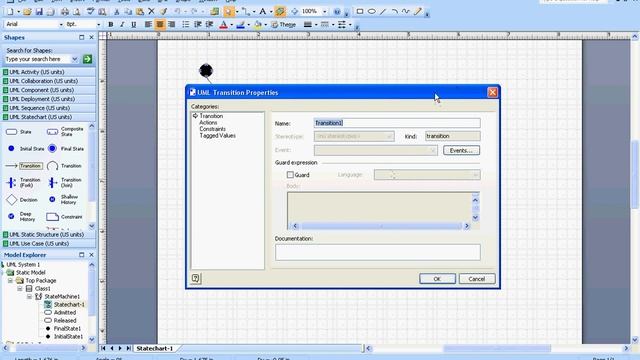Select the Actions category

pyautogui.click(x=208, y=122)
